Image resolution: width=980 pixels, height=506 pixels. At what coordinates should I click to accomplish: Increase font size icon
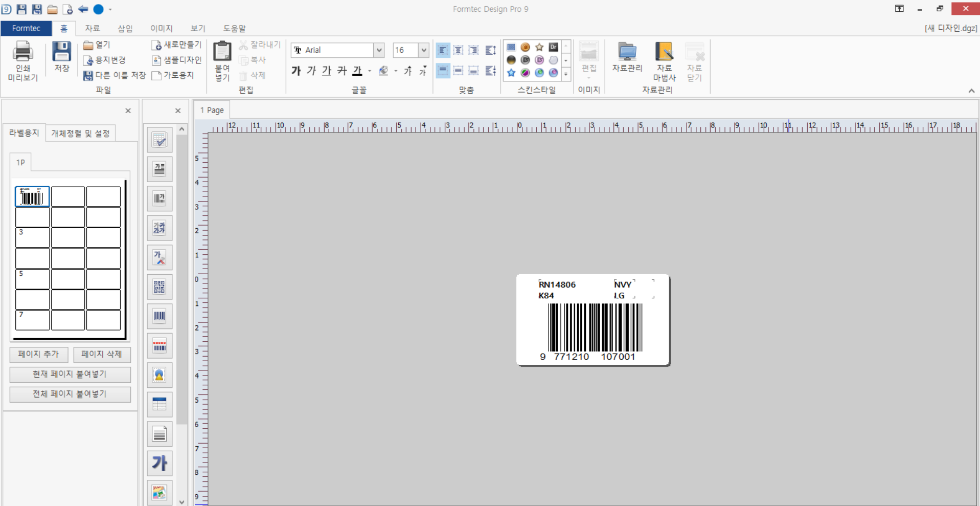408,71
